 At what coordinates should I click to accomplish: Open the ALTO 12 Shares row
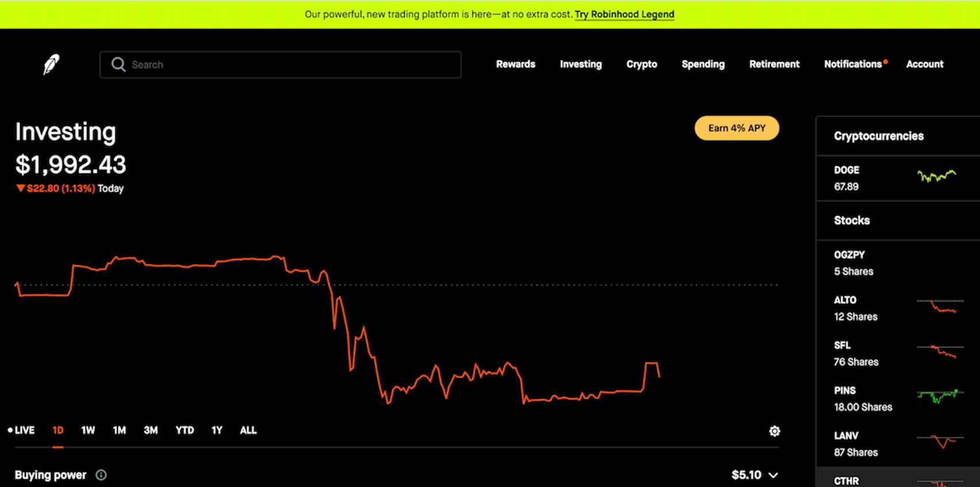(x=898, y=308)
